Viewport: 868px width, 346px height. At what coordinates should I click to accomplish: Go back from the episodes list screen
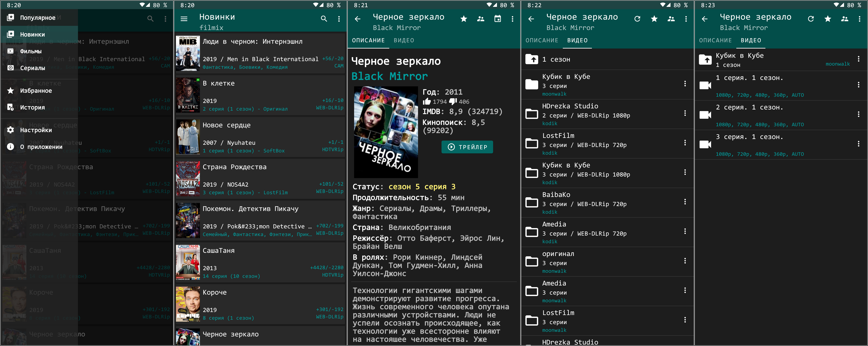[x=705, y=19]
